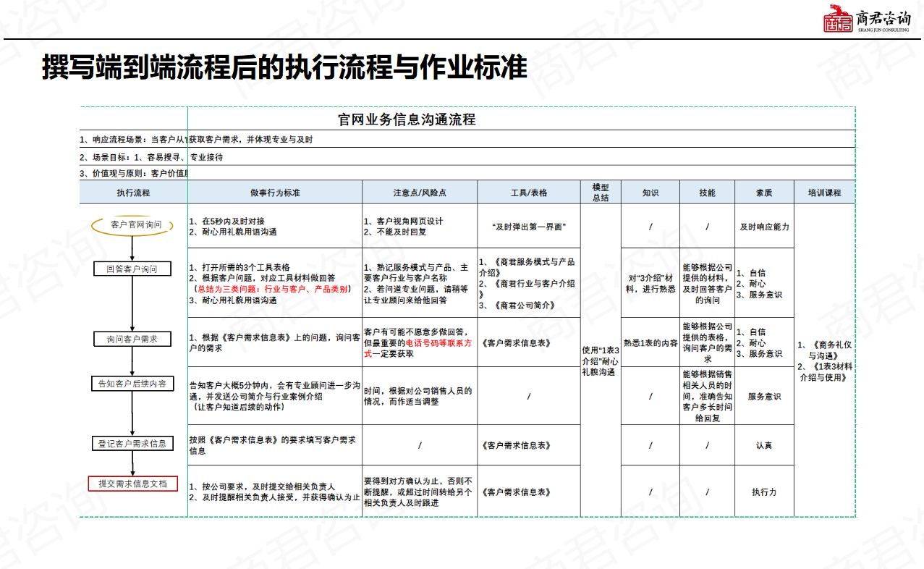Select the slide title 撰写端到端流程后的执行流程与作业标准
This screenshot has height=569, width=924.
284,67
